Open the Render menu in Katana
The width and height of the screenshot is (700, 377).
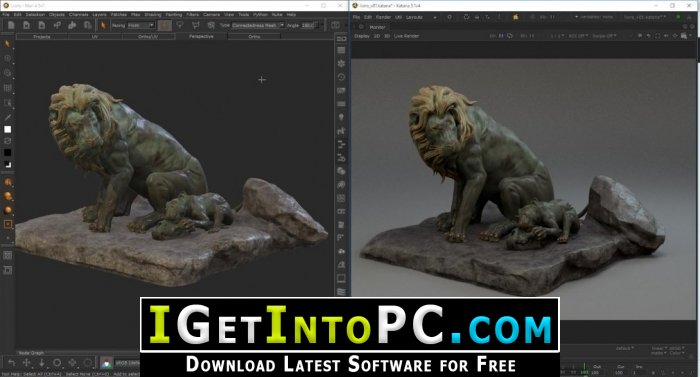click(383, 17)
